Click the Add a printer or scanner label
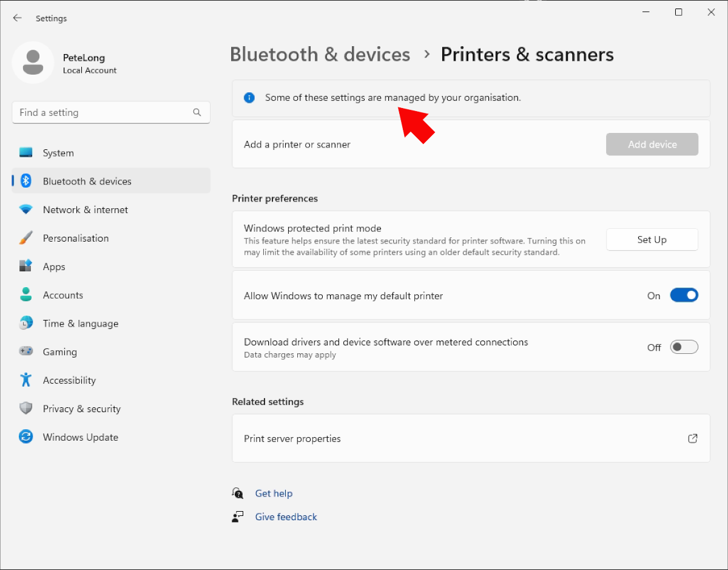The width and height of the screenshot is (728, 570). (297, 144)
